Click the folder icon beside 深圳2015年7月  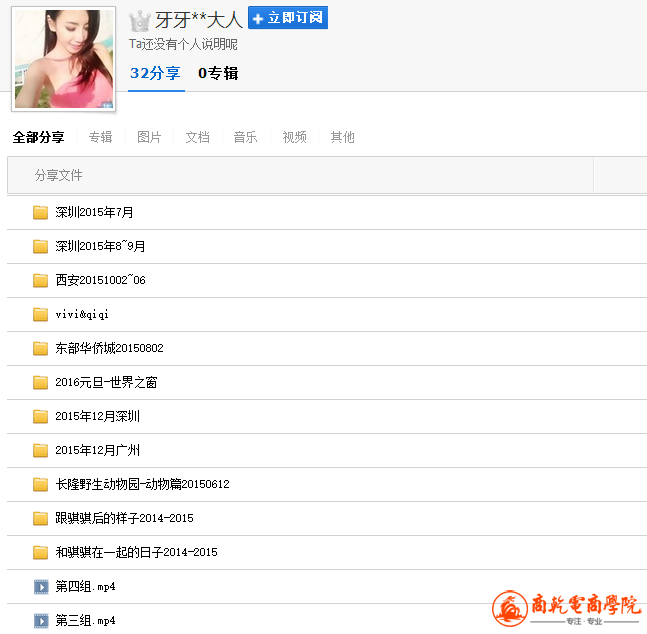point(40,212)
